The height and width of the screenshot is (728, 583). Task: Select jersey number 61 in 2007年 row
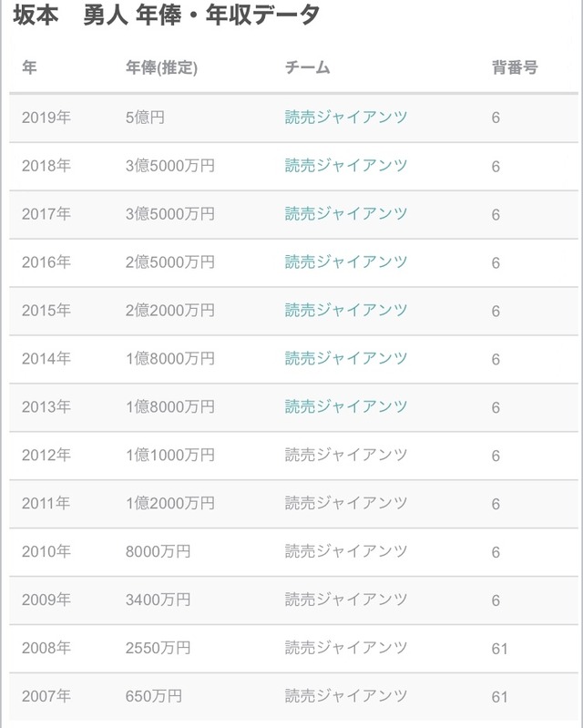tap(499, 697)
